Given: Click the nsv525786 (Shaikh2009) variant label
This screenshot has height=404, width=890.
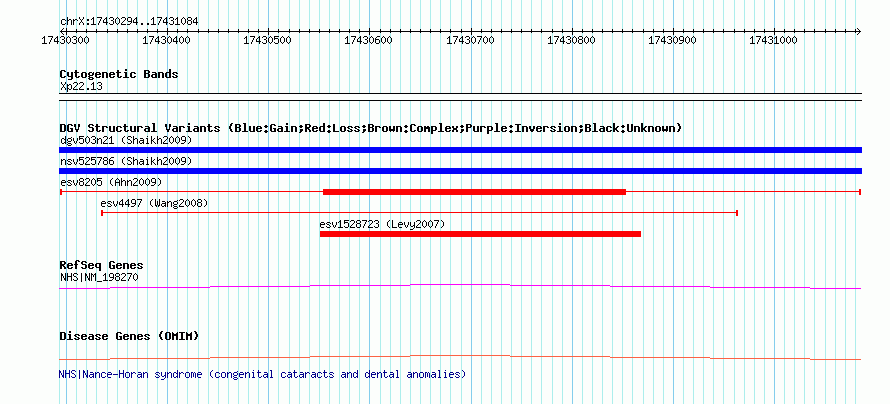Looking at the screenshot, I should (x=126, y=161).
